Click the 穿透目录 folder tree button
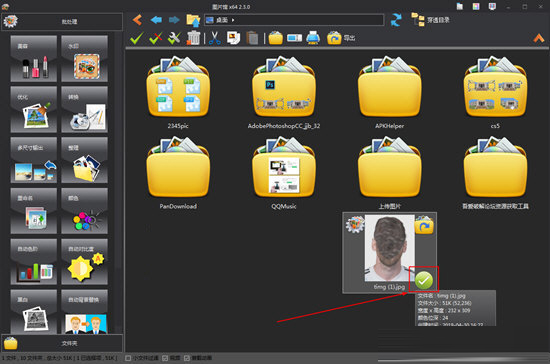 click(x=430, y=20)
